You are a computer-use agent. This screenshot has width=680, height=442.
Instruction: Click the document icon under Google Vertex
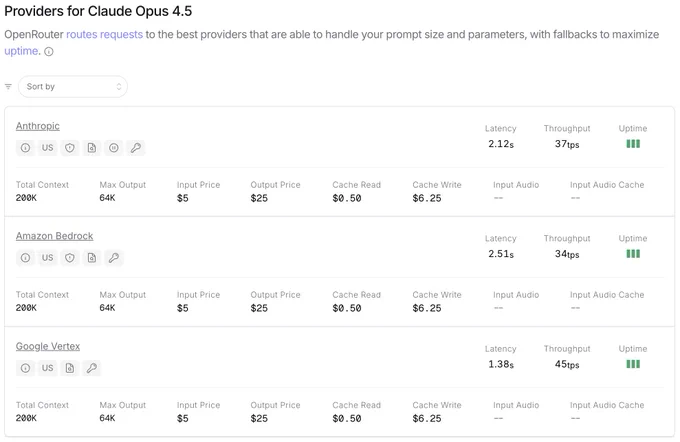click(x=69, y=368)
